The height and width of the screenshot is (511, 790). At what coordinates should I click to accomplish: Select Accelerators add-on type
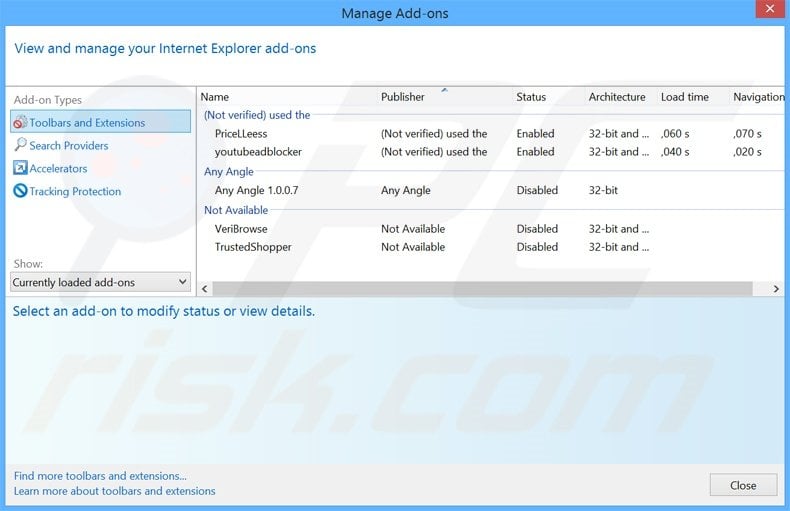(x=58, y=168)
